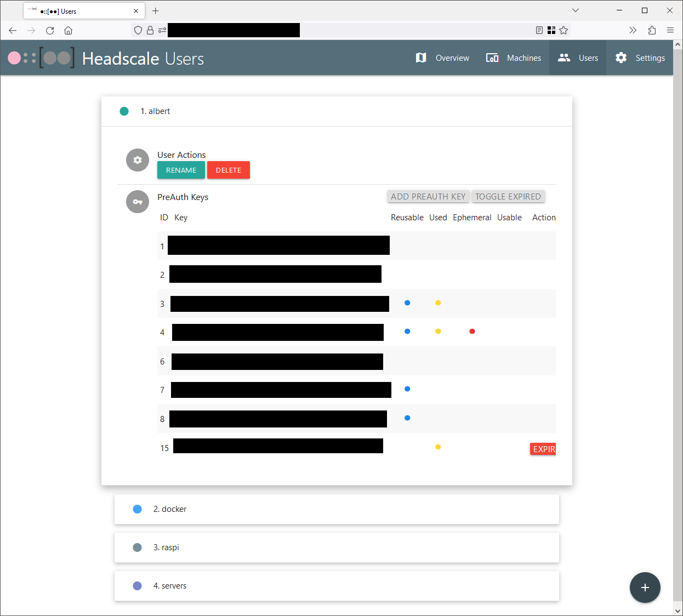Click the QR code icon in address bar
This screenshot has height=616, width=683.
(x=551, y=30)
